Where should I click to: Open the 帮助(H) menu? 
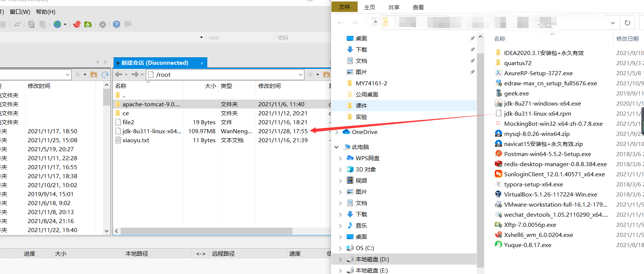click(46, 12)
